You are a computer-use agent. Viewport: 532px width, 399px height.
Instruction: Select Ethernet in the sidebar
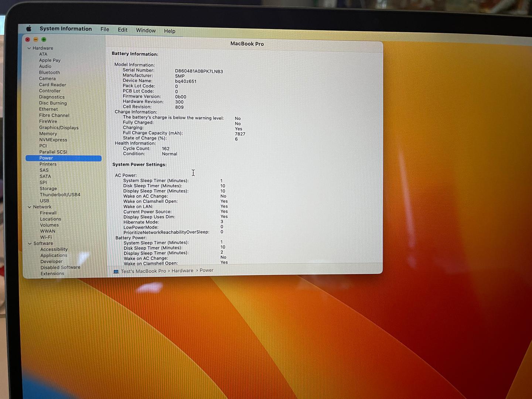tap(49, 109)
